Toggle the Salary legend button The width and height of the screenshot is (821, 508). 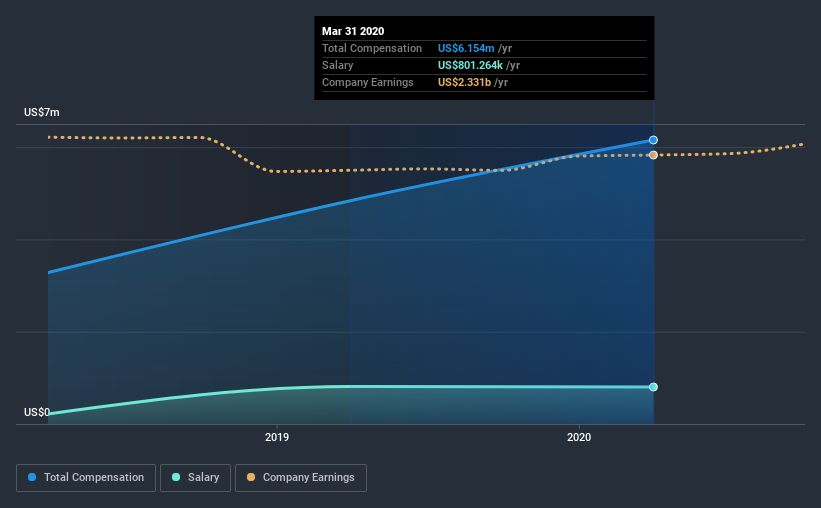(x=195, y=478)
